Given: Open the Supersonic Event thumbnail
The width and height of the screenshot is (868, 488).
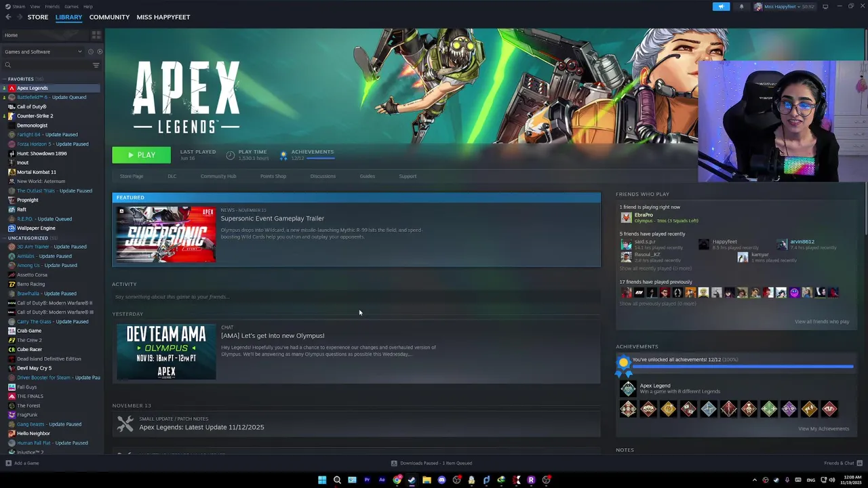Looking at the screenshot, I should [166, 235].
